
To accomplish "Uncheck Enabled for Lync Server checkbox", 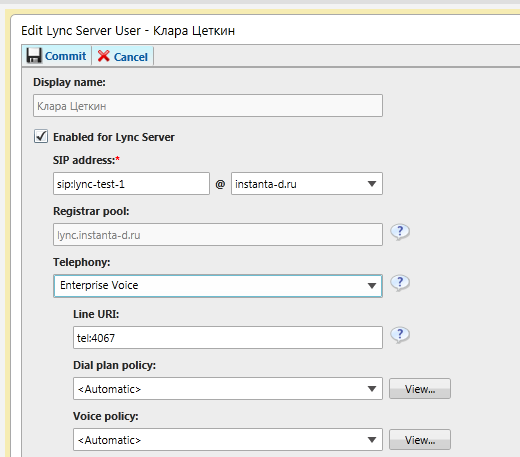I will [x=41, y=136].
